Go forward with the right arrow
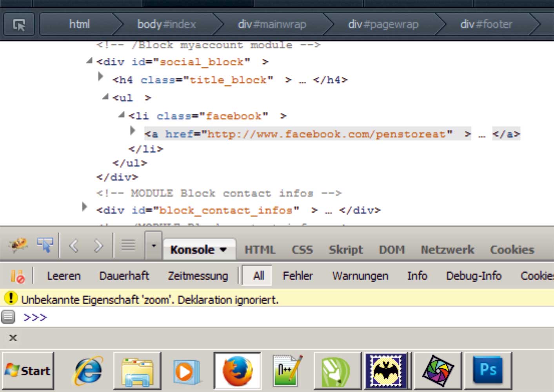 [98, 246]
